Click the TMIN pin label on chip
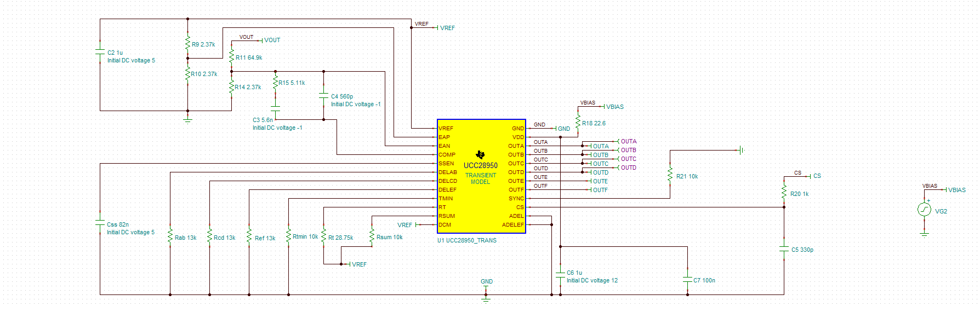The width and height of the screenshot is (980, 312). click(446, 199)
